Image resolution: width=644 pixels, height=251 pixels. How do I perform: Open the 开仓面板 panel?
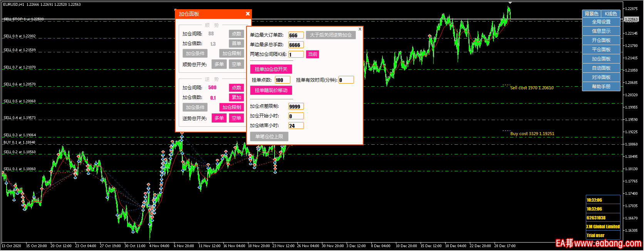coord(601,40)
